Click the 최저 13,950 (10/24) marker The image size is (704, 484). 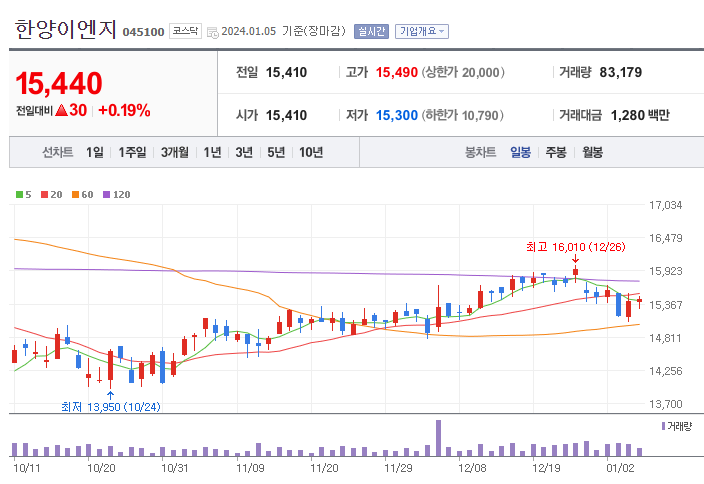tap(110, 407)
